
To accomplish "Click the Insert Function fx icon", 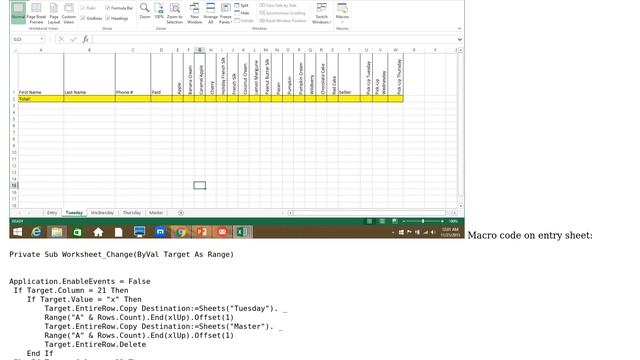I will pos(85,39).
